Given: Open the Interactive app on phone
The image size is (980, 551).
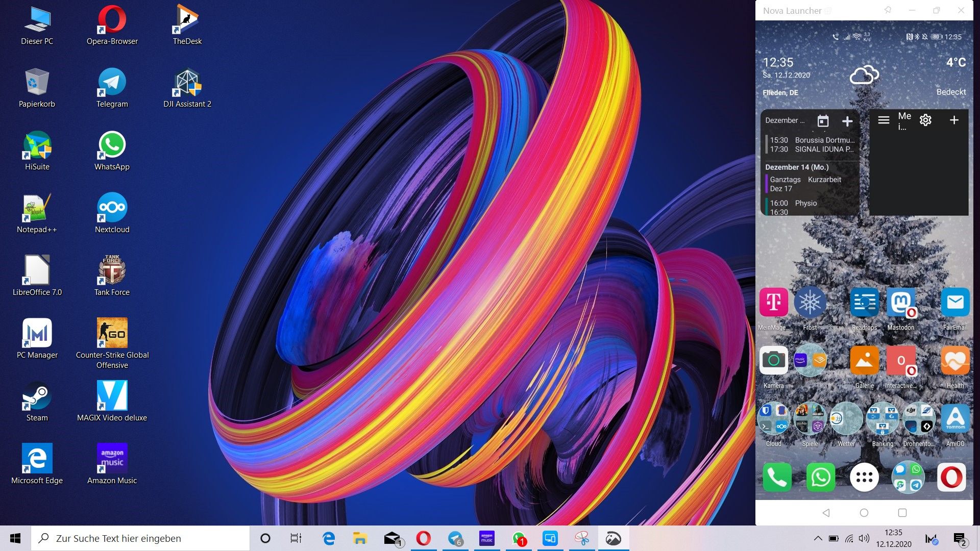Looking at the screenshot, I should pyautogui.click(x=901, y=367).
